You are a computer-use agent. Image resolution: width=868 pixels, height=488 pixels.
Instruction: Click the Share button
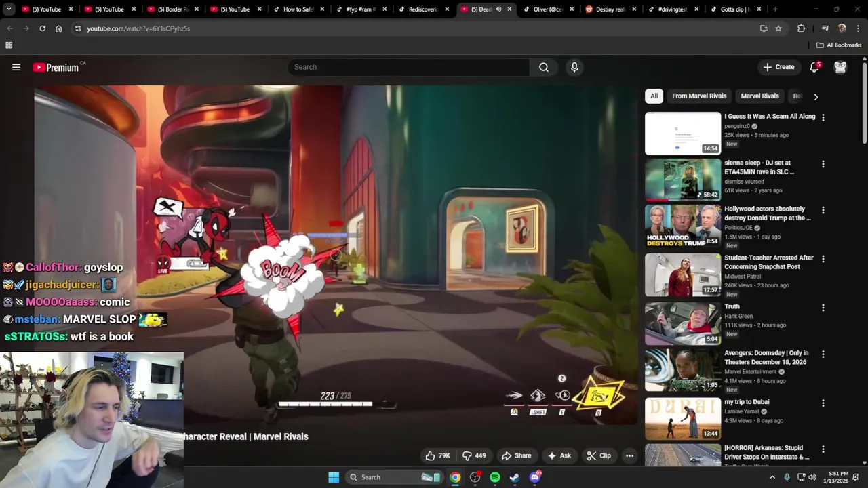516,455
